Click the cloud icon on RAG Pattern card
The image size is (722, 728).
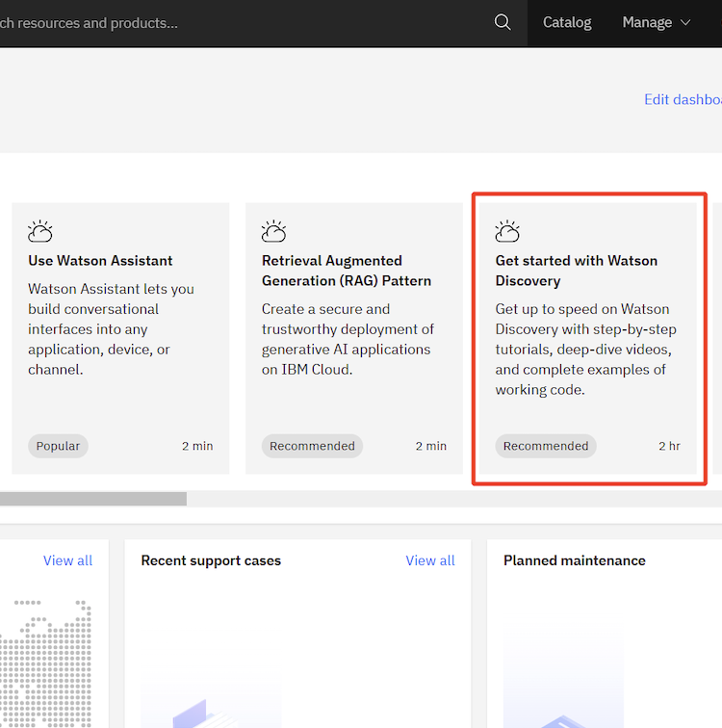point(273,231)
